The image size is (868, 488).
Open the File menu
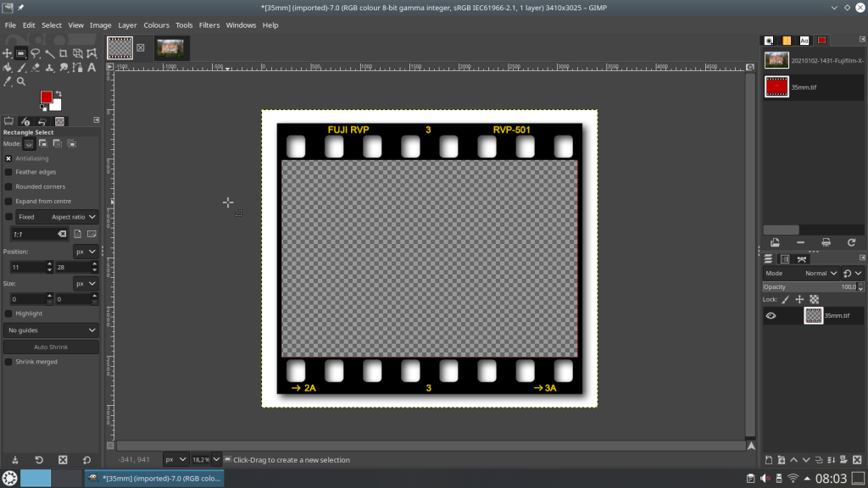10,25
